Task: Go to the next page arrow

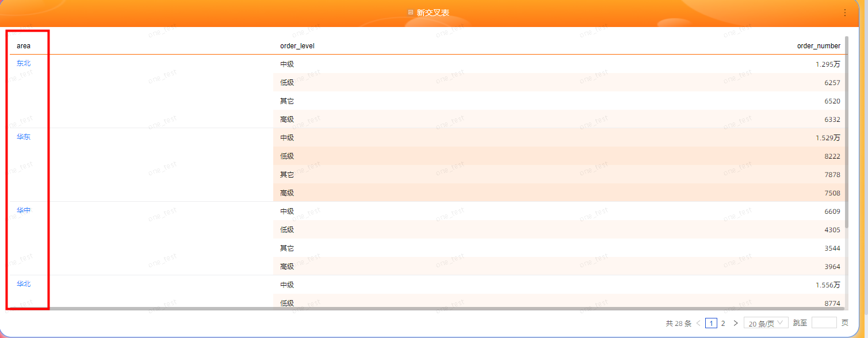Action: [735, 323]
